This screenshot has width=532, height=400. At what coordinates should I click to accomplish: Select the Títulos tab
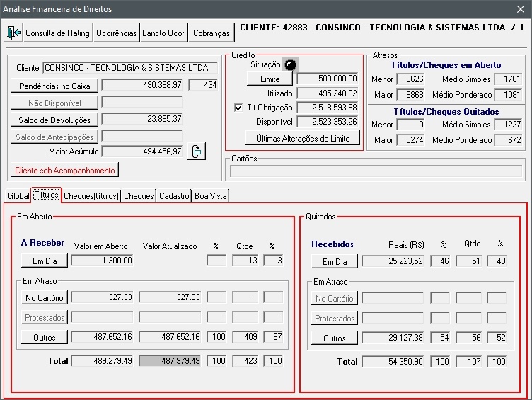point(47,195)
